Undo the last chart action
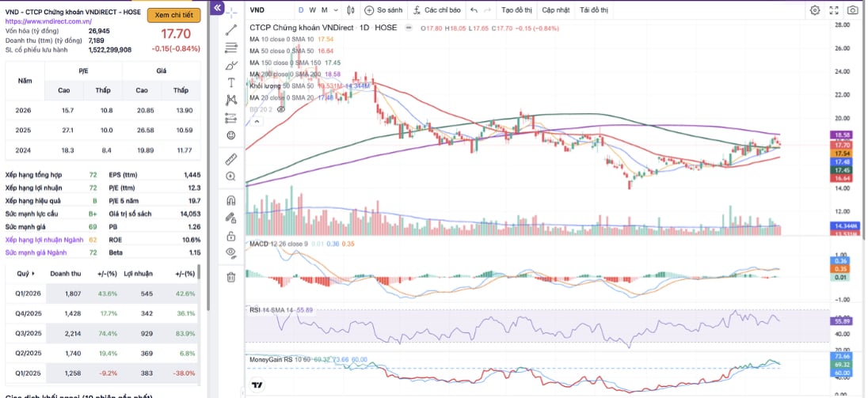This screenshot has height=398, width=868. coord(474,10)
